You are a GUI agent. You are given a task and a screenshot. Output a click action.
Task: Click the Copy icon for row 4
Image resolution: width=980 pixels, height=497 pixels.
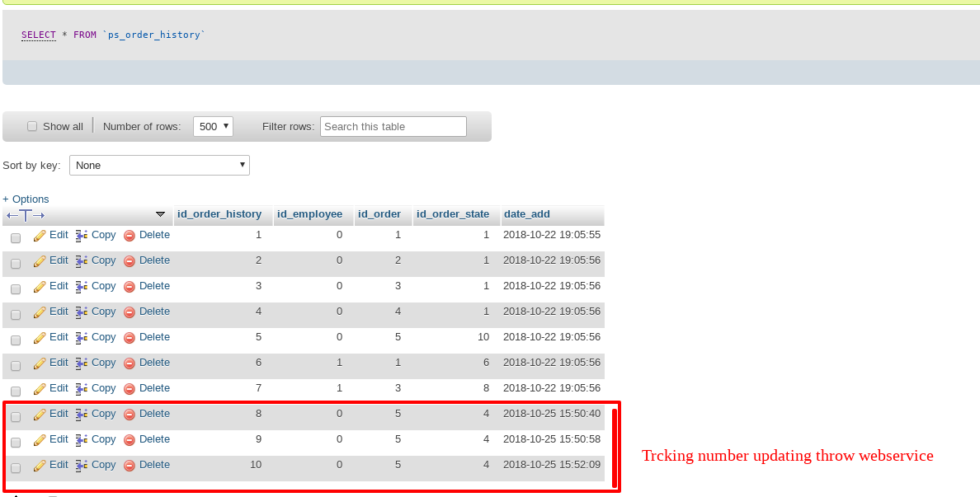[82, 312]
